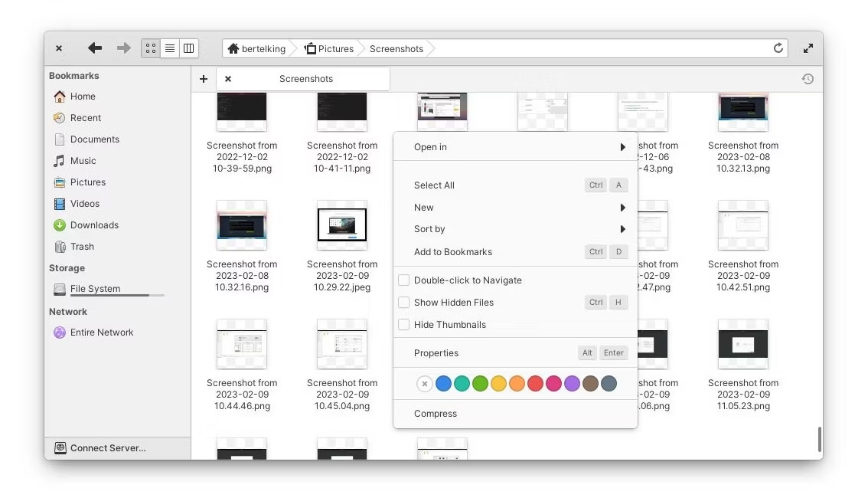
Task: Go back with the left arrow button
Action: click(95, 48)
